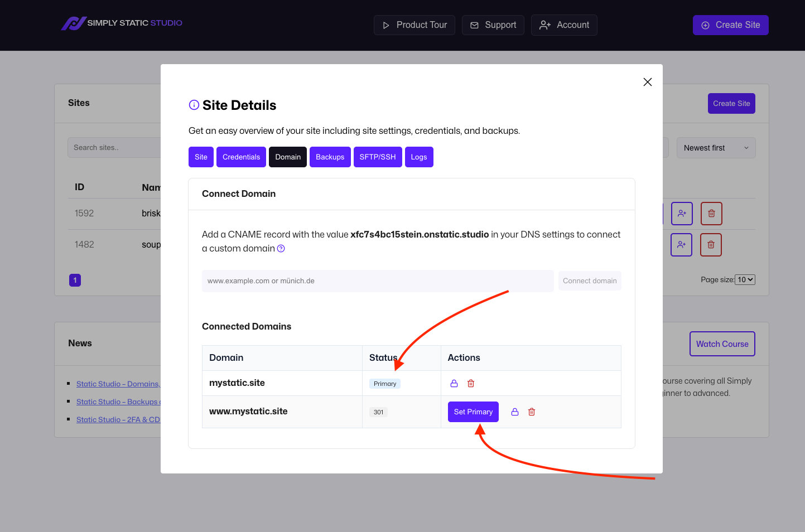Switch to the Site tab
Image resolution: width=805 pixels, height=532 pixels.
[x=201, y=157]
